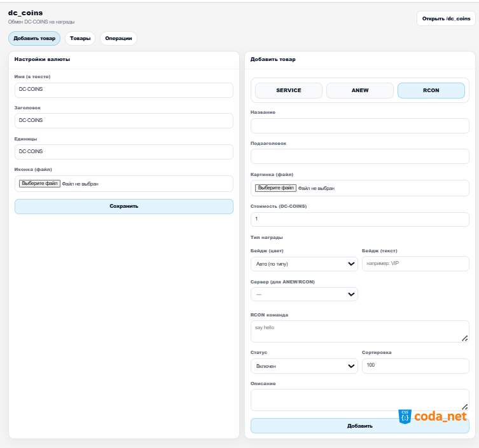Select the SERVICE product type
Screen dimensions: 479x448
(x=289, y=90)
